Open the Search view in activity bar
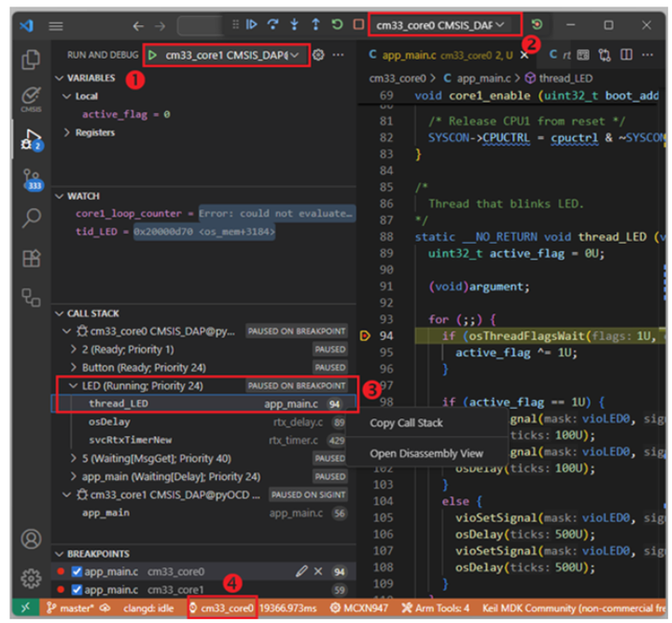This screenshot has height=623, width=672. point(31,218)
